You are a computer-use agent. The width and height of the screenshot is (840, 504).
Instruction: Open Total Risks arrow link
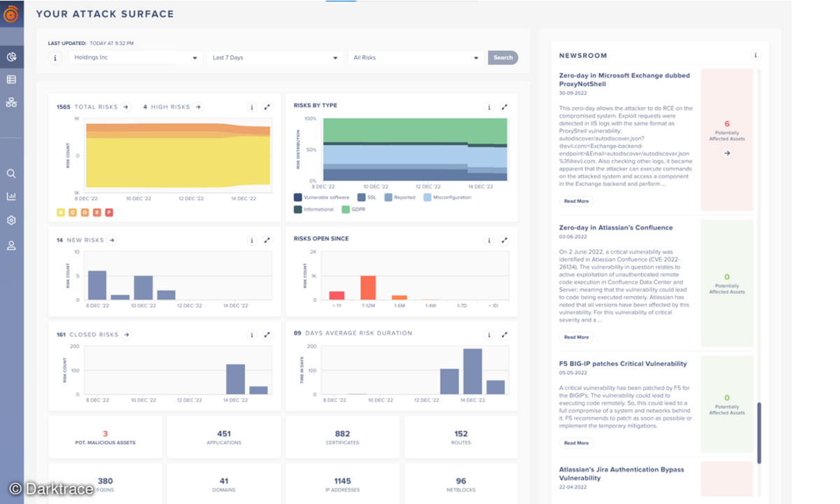[x=126, y=107]
